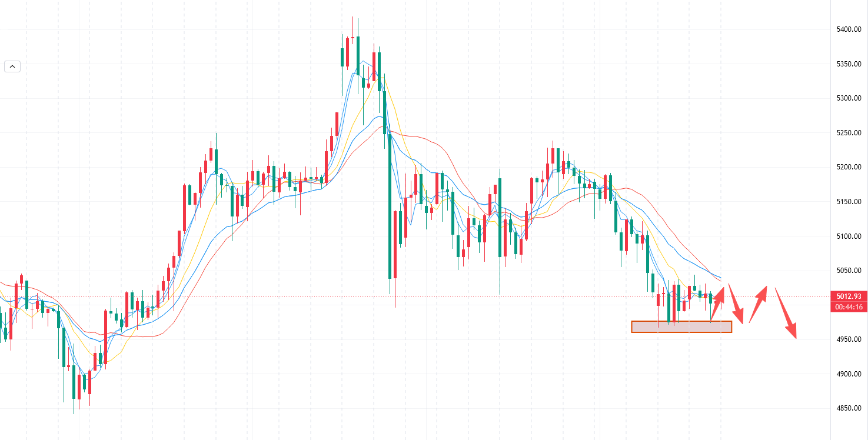This screenshot has width=868, height=440.
Task: Click the 5100.00 price scale label
Action: click(x=849, y=236)
